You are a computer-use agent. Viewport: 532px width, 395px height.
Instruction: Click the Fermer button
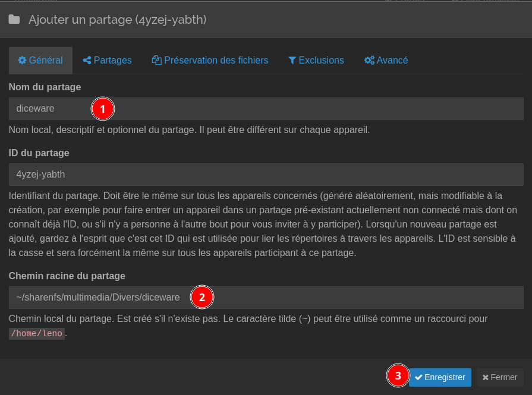[x=500, y=377]
